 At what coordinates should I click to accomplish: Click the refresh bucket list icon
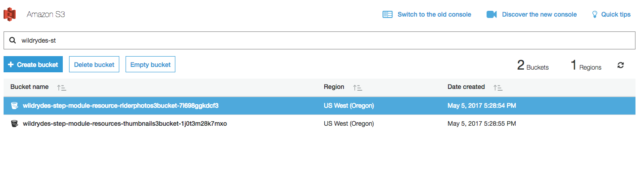click(x=621, y=65)
